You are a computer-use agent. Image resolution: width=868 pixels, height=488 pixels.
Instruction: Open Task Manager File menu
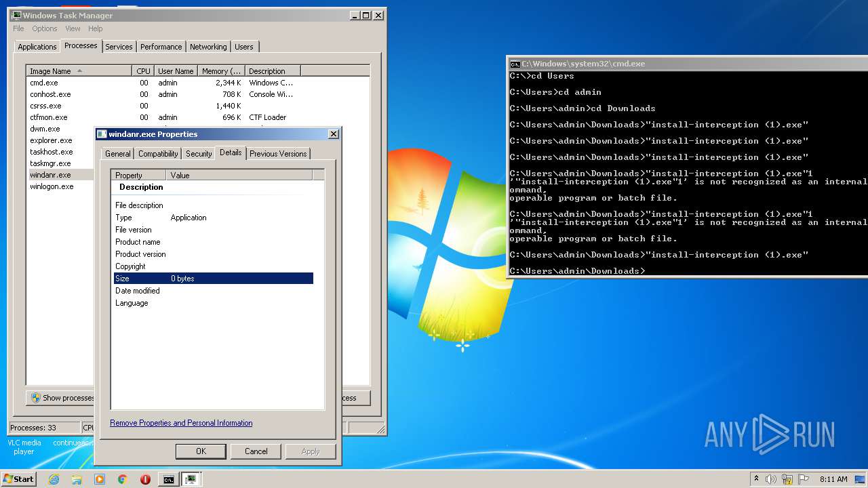(18, 28)
